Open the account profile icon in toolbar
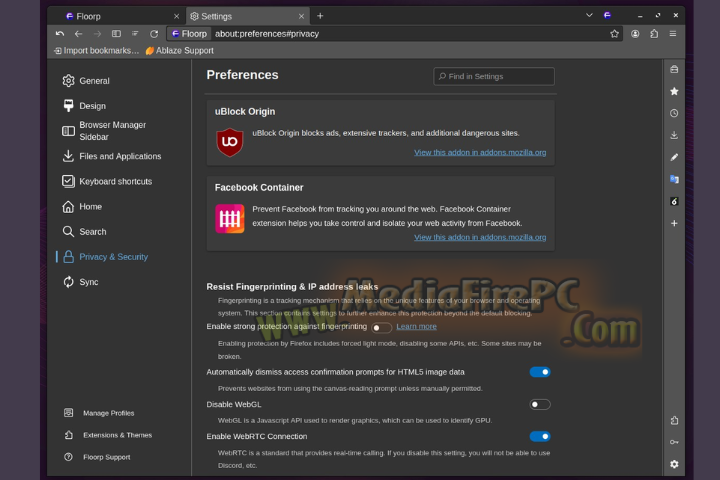The width and height of the screenshot is (720, 480). (635, 34)
